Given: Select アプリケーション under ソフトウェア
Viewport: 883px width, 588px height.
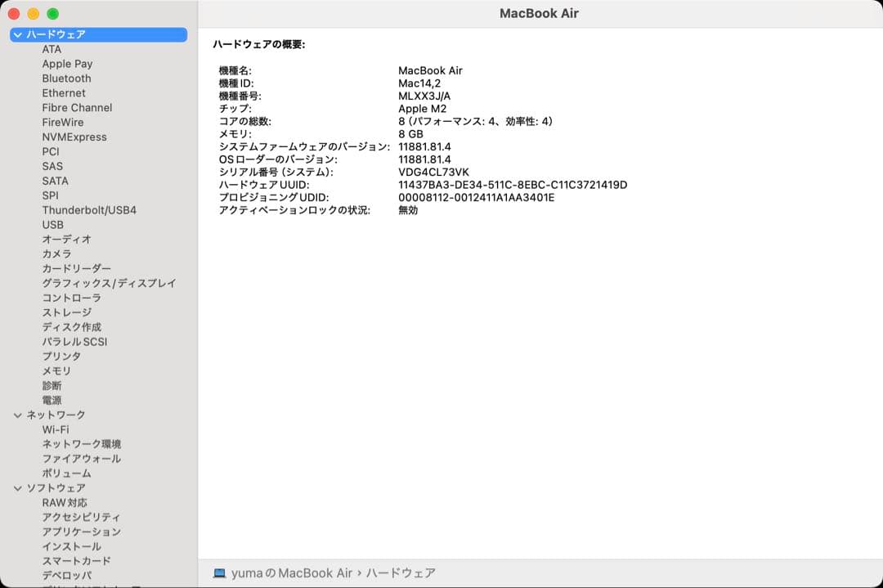Looking at the screenshot, I should pos(87,532).
